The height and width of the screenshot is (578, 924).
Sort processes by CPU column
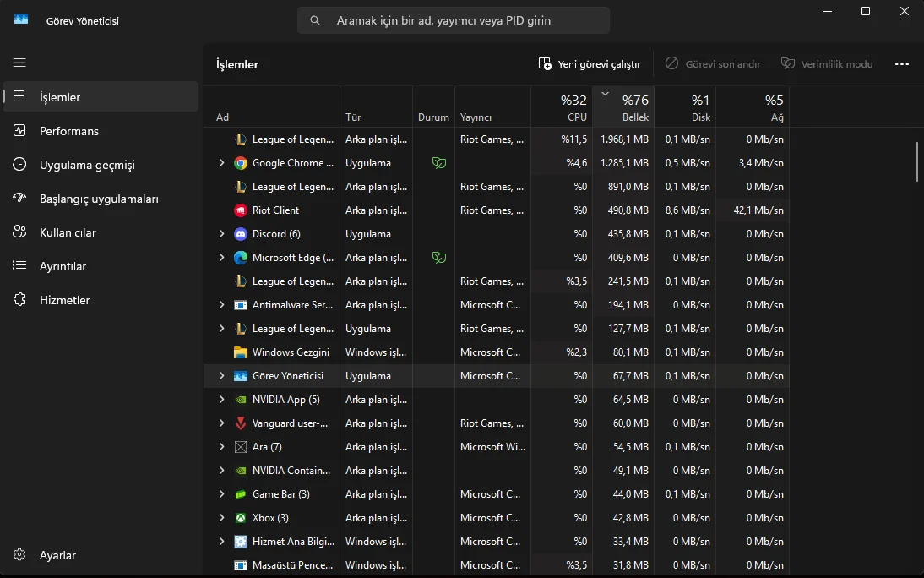562,106
